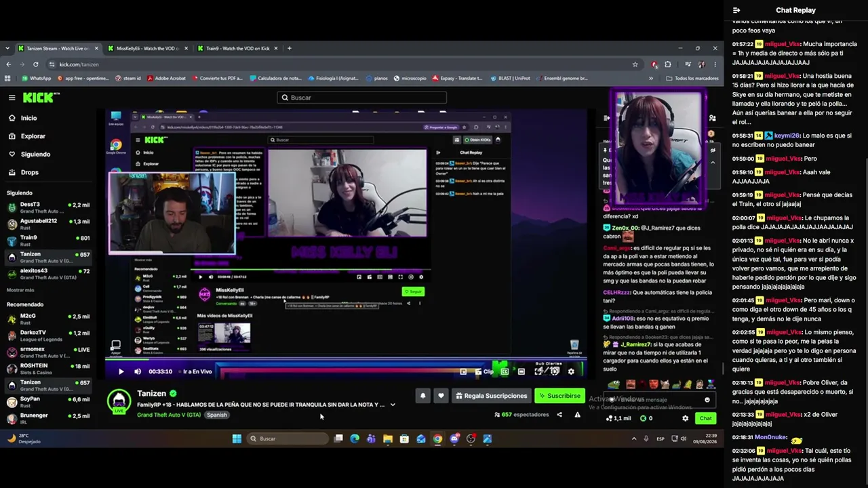This screenshot has height=488, width=868.
Task: Open srmomex recommended channel
Action: [47, 352]
